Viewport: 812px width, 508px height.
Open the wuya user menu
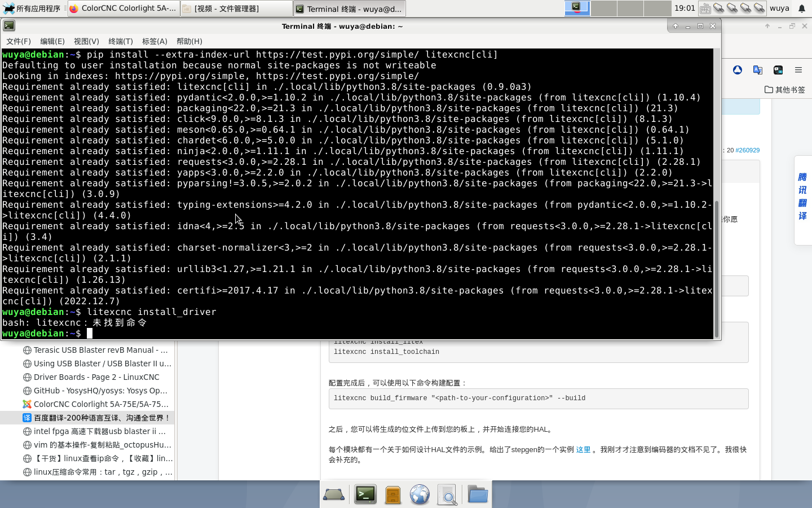pos(779,8)
